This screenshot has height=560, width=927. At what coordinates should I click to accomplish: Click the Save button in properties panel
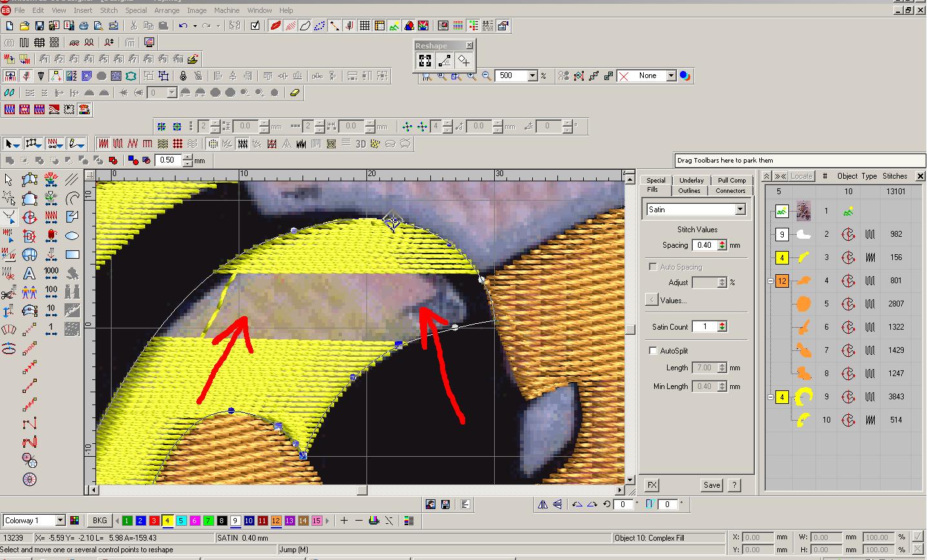tap(712, 485)
